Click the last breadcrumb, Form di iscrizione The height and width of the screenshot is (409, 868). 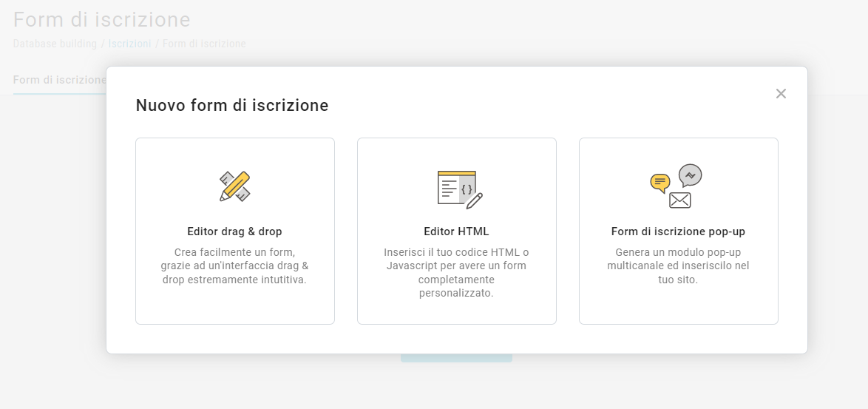[x=204, y=44]
